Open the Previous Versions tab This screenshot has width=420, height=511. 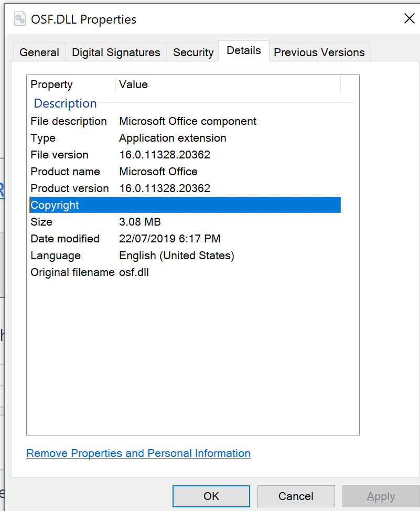point(319,52)
